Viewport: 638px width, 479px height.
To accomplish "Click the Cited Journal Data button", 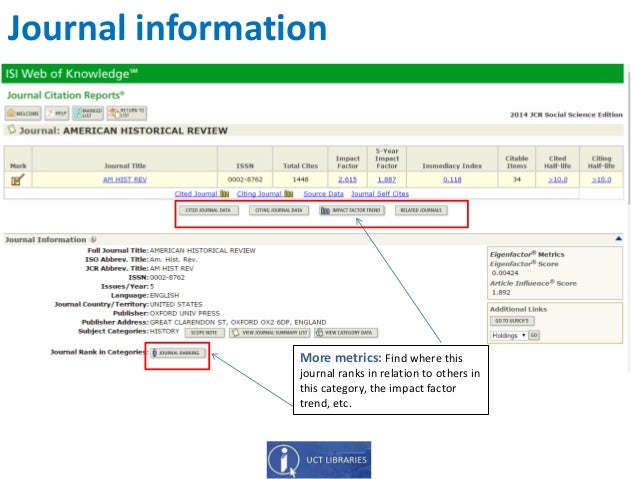I will pyautogui.click(x=208, y=210).
